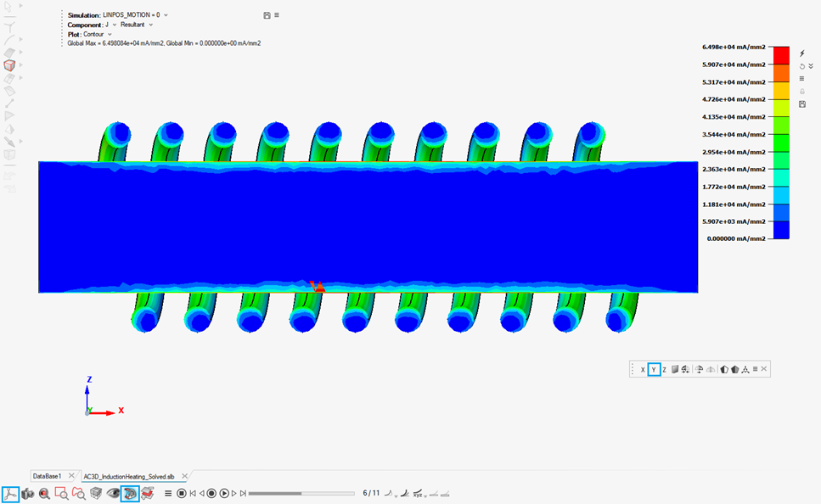Open the section toolbar hamburger menu
This screenshot has height=504, width=821.
click(755, 369)
